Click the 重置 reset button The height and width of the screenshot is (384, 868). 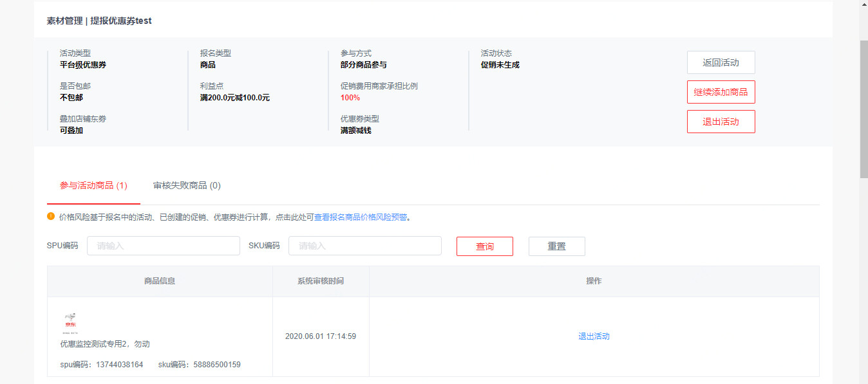[556, 246]
